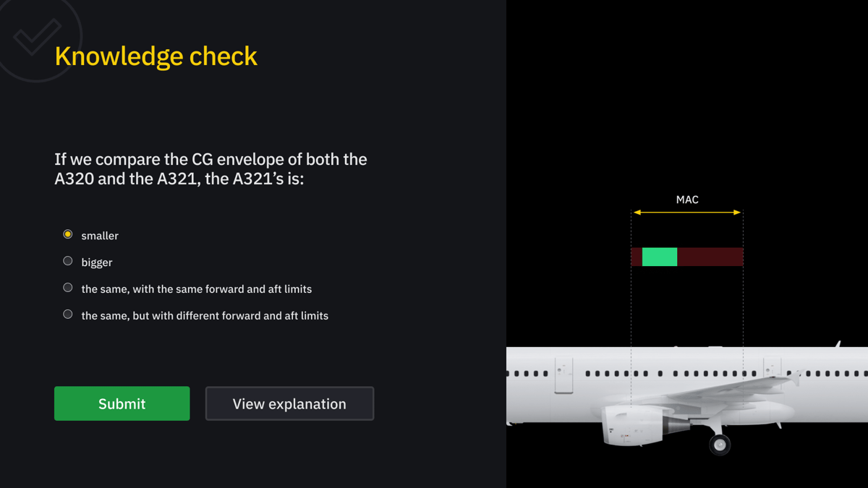Click the Knowledge check heading
The image size is (868, 488).
tap(156, 56)
